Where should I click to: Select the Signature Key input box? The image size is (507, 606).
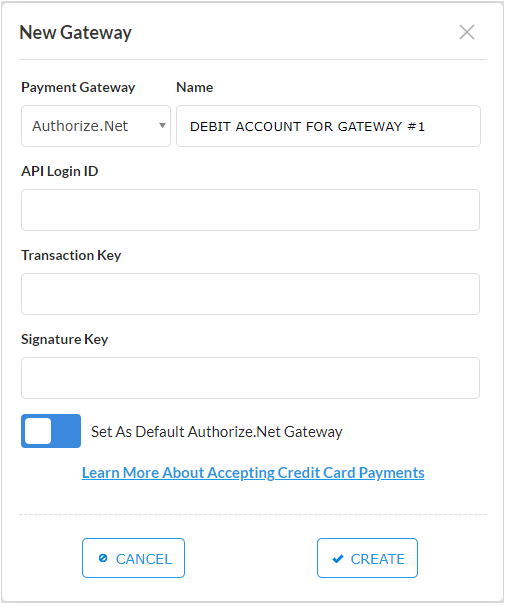tap(251, 378)
